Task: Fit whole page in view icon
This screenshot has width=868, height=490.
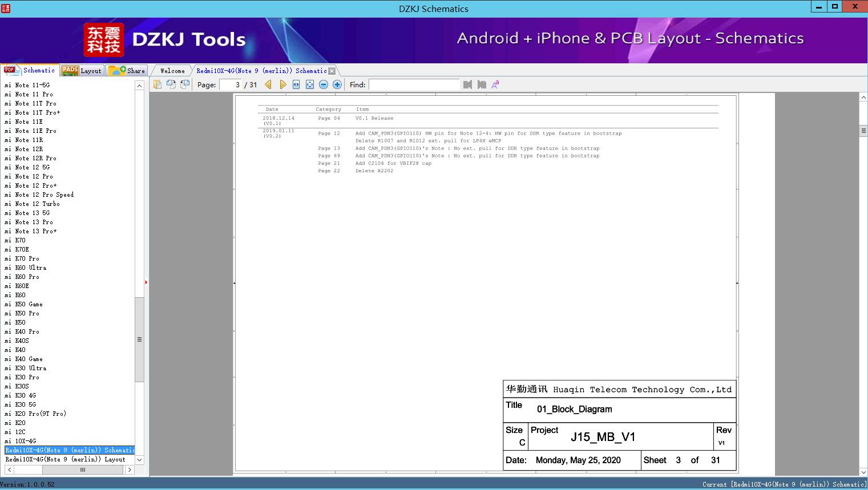Action: tap(310, 84)
